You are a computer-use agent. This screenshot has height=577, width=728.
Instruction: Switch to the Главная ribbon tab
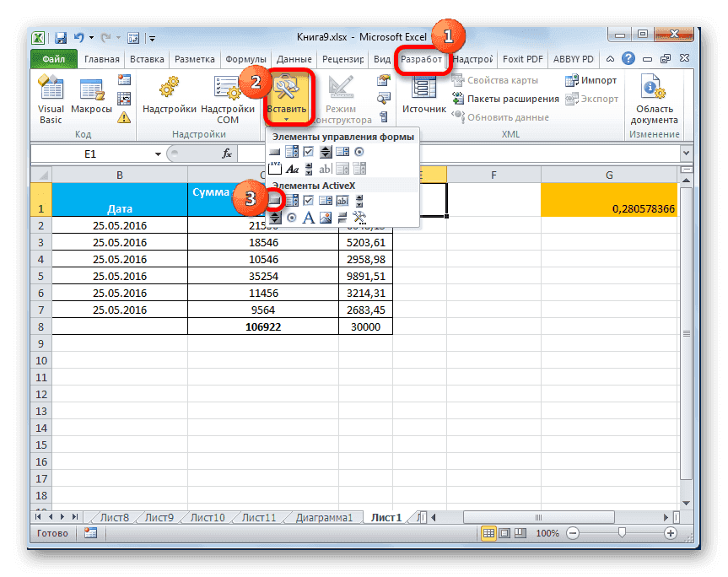point(101,58)
